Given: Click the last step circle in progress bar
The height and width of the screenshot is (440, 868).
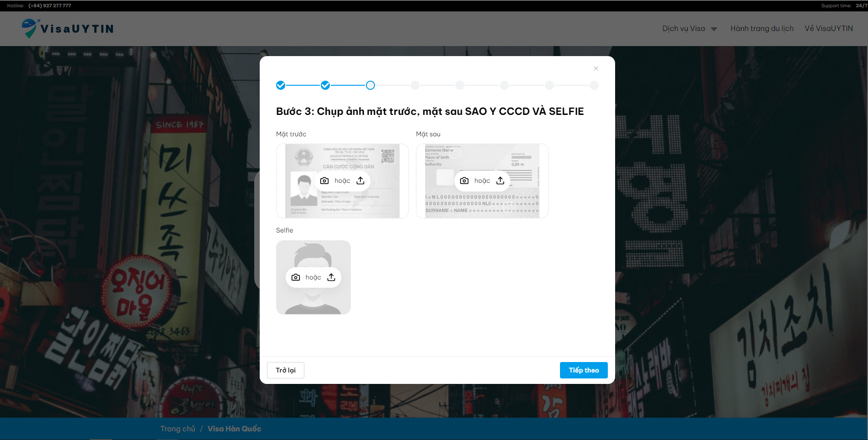Looking at the screenshot, I should pyautogui.click(x=594, y=85).
